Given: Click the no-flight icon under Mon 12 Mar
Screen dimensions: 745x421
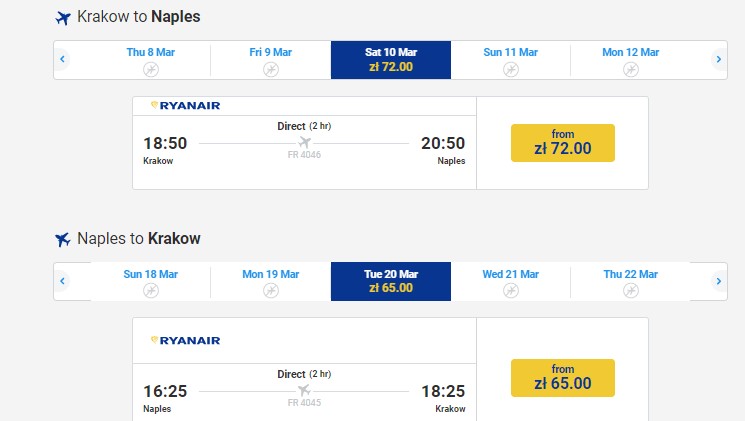Looking at the screenshot, I should (631, 69).
